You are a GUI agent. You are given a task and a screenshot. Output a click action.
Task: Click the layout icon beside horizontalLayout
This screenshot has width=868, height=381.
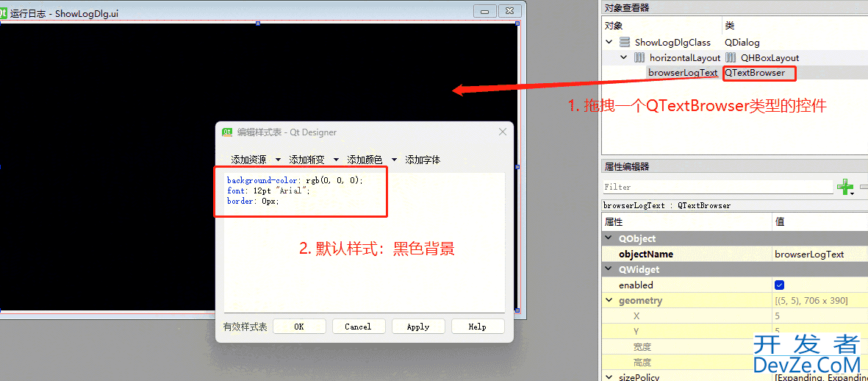pyautogui.click(x=639, y=57)
